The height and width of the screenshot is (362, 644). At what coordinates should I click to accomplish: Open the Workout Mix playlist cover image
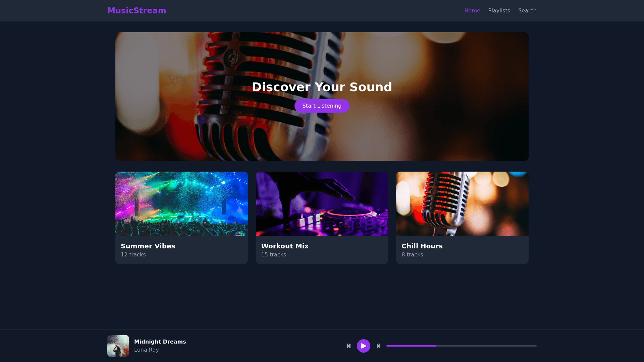point(322,204)
